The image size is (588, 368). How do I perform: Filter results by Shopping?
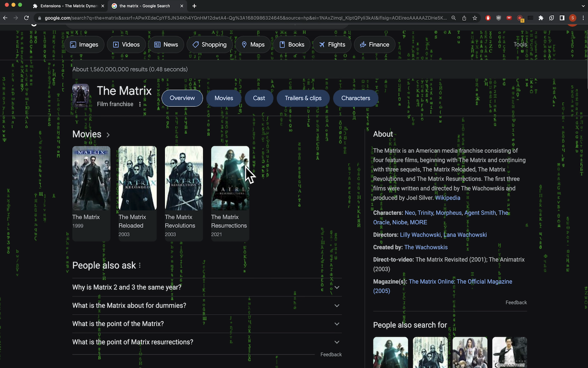pyautogui.click(x=209, y=45)
